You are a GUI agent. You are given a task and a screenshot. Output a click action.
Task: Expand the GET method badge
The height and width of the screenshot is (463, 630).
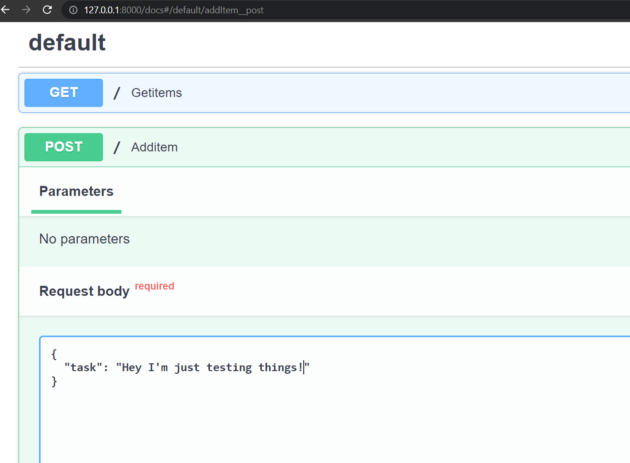(63, 92)
